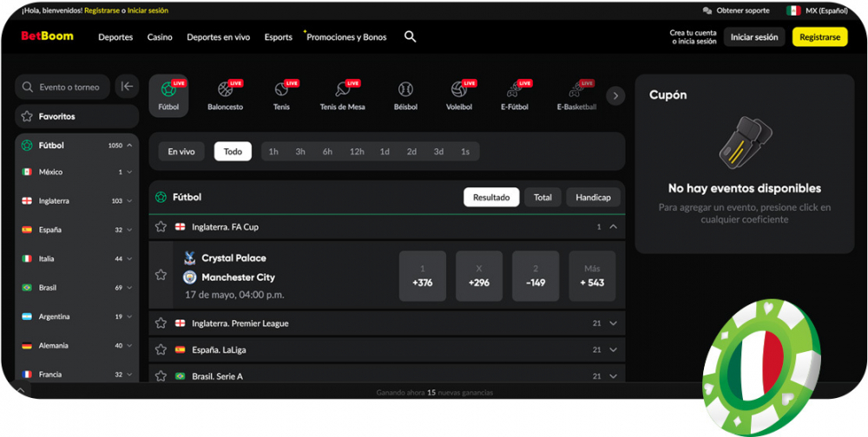The image size is (868, 437).
Task: Click the Iniciar sesión link in welcome bar
Action: [148, 10]
